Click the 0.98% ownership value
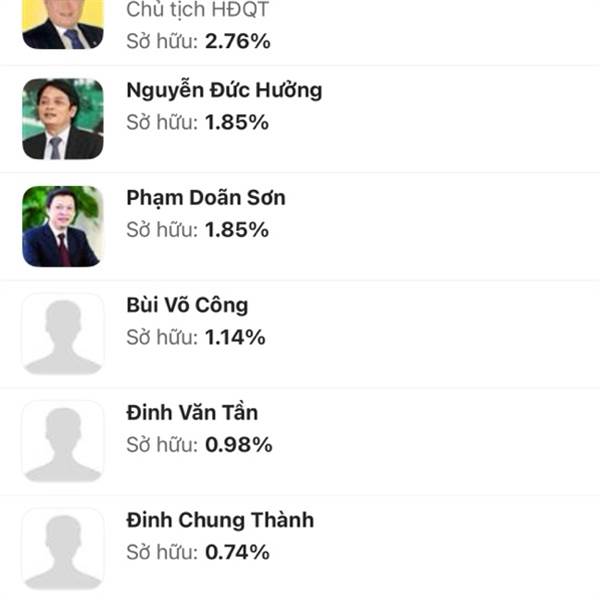Screen dimensions: 600x600 238,444
